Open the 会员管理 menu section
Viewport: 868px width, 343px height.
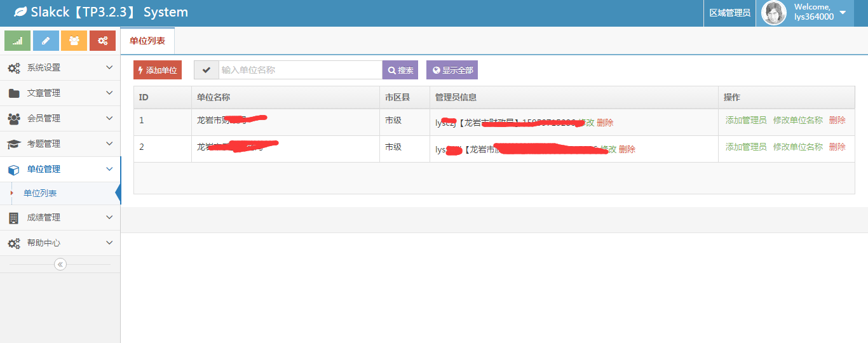click(60, 118)
